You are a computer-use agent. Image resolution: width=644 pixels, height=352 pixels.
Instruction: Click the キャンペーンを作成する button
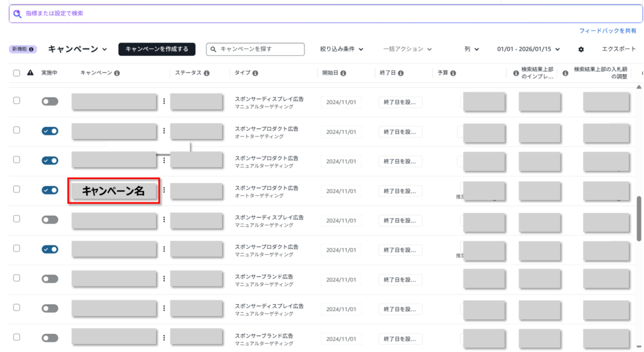[x=157, y=49]
